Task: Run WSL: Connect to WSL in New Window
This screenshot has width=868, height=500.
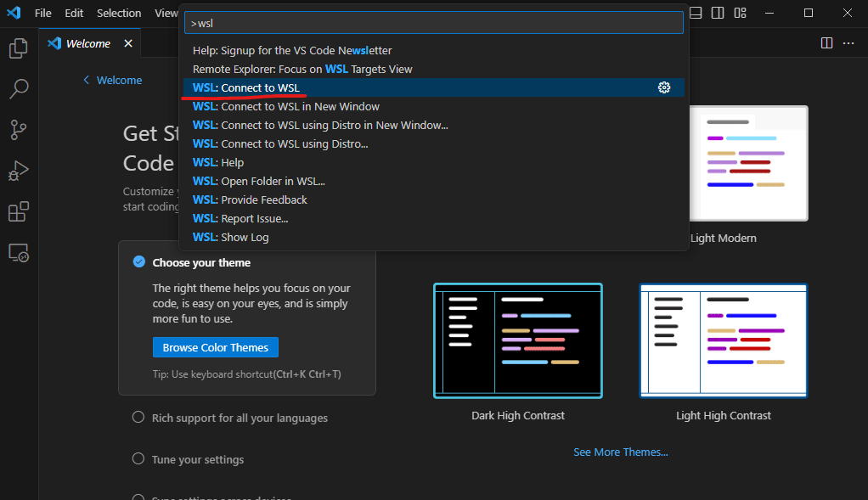Action: pos(434,106)
